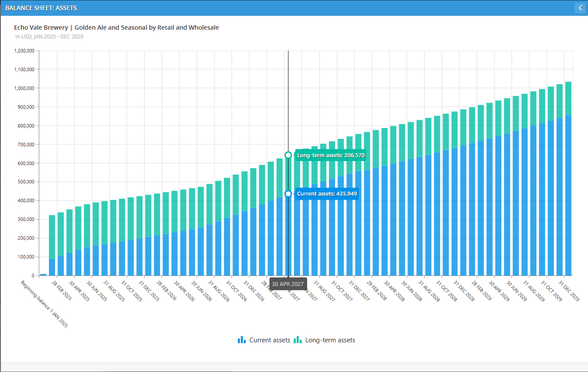Click the 31 DEC 2029 x-axis label

[570, 290]
